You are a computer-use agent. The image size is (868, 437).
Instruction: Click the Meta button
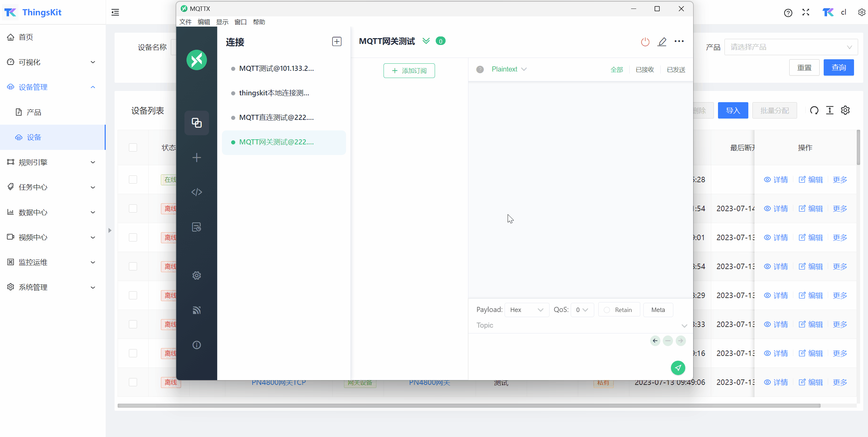tap(658, 310)
